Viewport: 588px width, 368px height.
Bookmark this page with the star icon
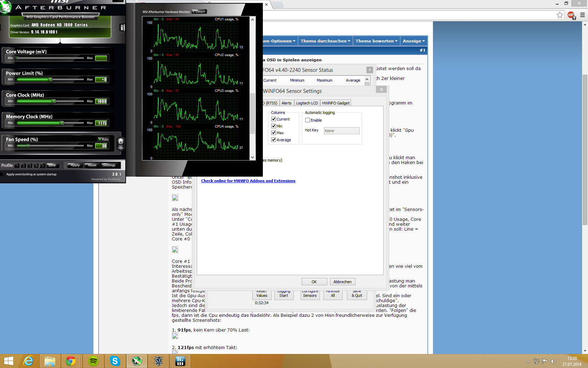pyautogui.click(x=560, y=15)
